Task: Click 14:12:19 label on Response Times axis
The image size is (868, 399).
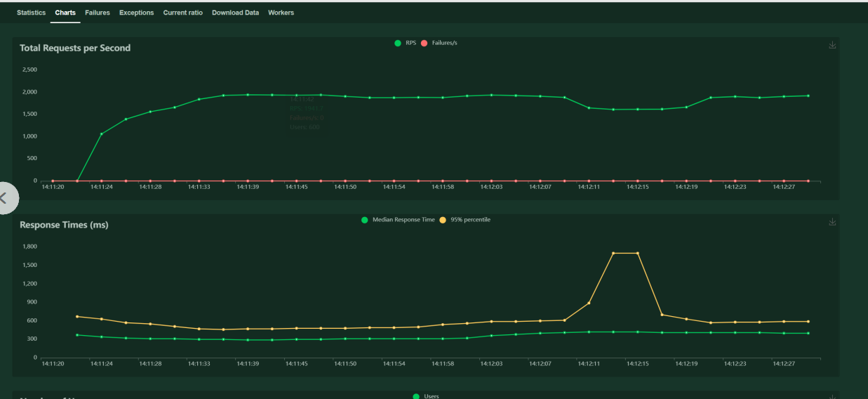Action: [x=686, y=364]
